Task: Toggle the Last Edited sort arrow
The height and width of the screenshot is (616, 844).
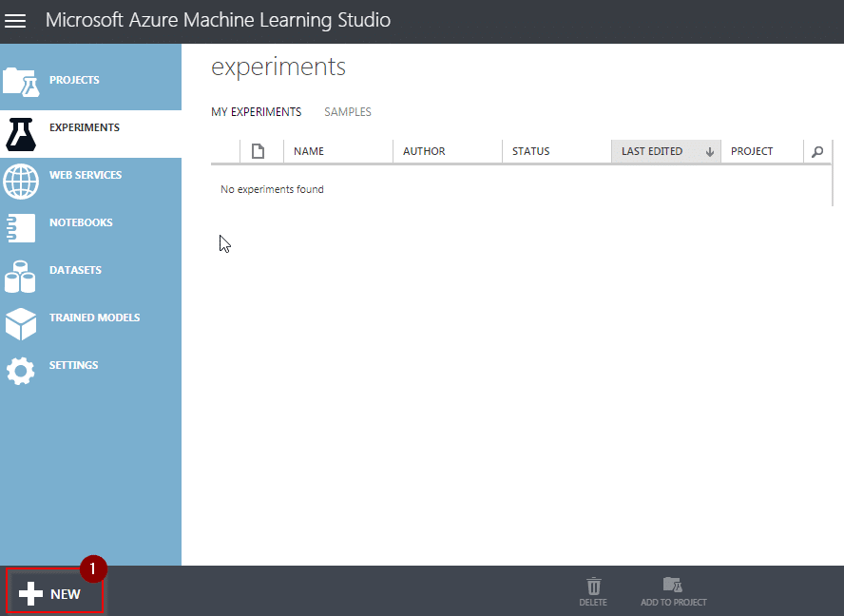Action: click(709, 152)
